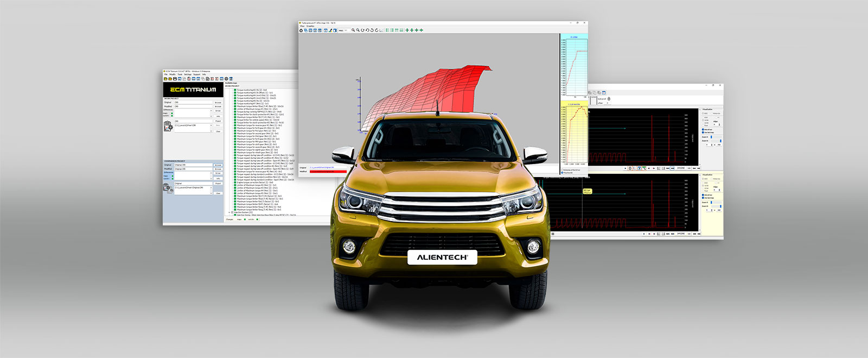Select the 'Extremes of the Driver' radio button
This screenshot has width=868, height=358.
click(x=563, y=170)
